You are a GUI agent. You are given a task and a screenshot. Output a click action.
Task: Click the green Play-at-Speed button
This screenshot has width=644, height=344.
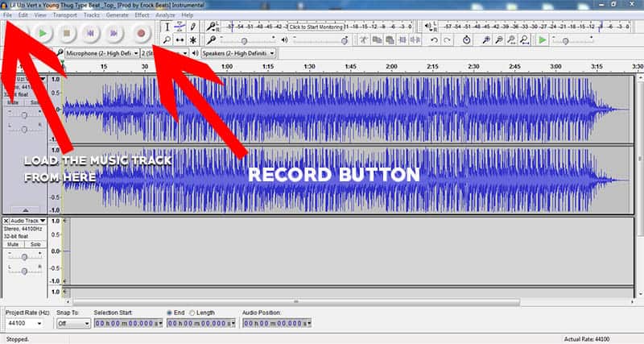543,39
